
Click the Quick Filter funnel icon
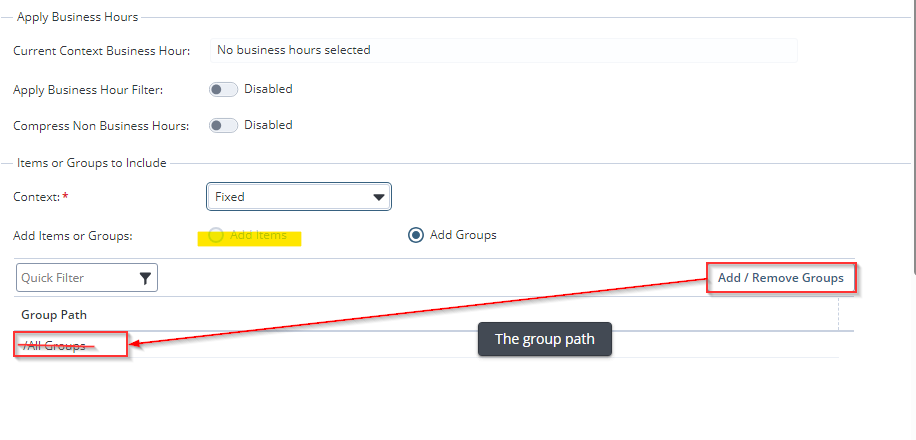pyautogui.click(x=145, y=278)
